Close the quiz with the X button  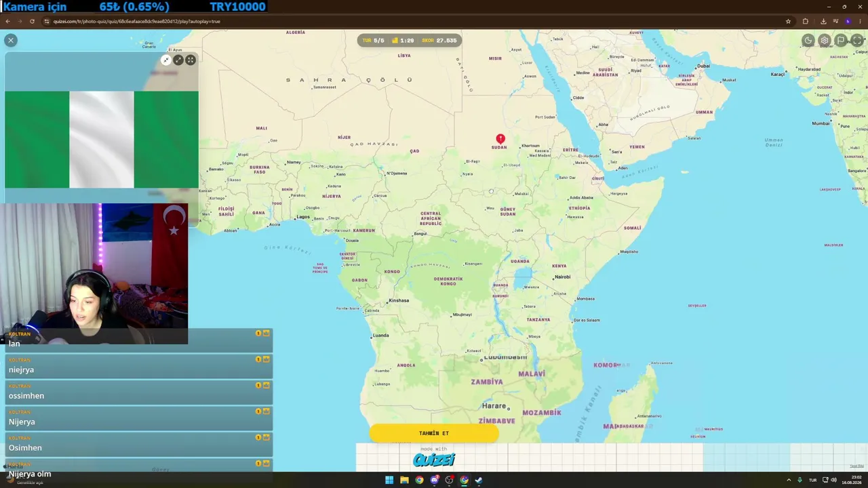click(11, 41)
